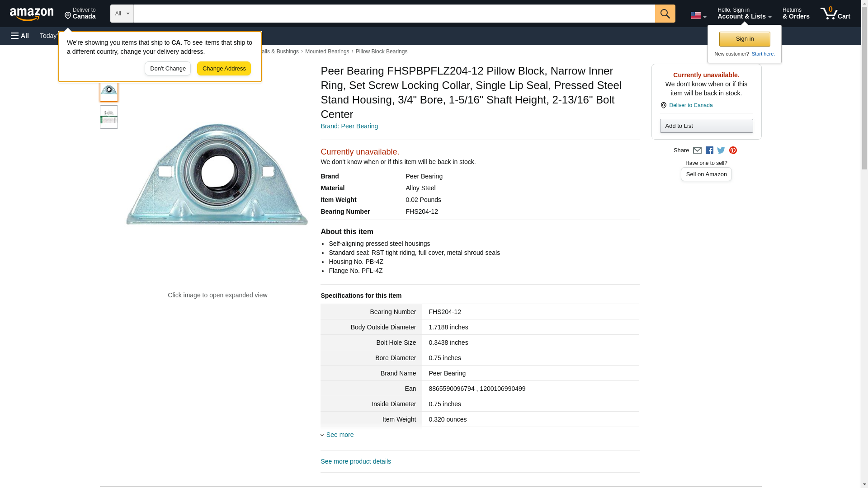This screenshot has height=488, width=868.
Task: Open Pillow Block Bearings breadcrumb
Action: click(381, 52)
